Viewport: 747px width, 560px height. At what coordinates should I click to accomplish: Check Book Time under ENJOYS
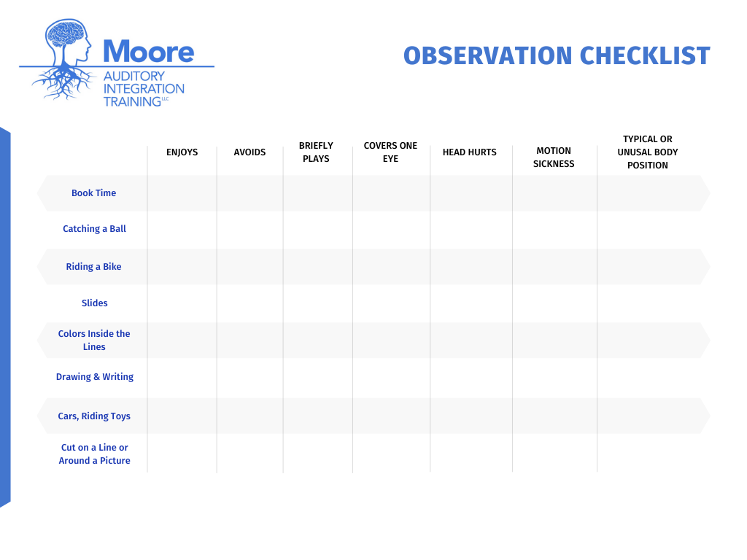tap(182, 192)
